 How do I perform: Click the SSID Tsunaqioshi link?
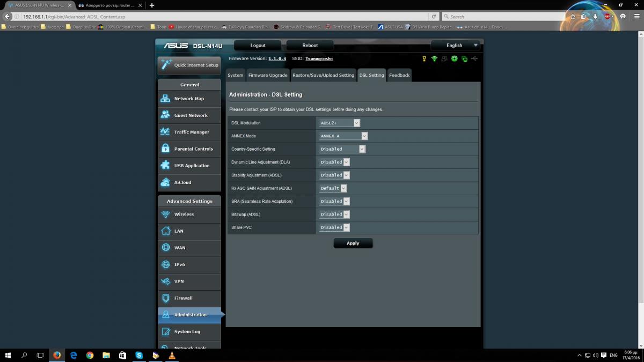tap(319, 58)
